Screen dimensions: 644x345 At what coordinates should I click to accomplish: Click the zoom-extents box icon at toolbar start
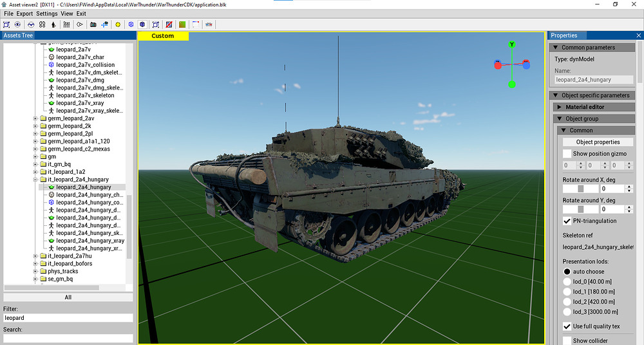(x=6, y=24)
